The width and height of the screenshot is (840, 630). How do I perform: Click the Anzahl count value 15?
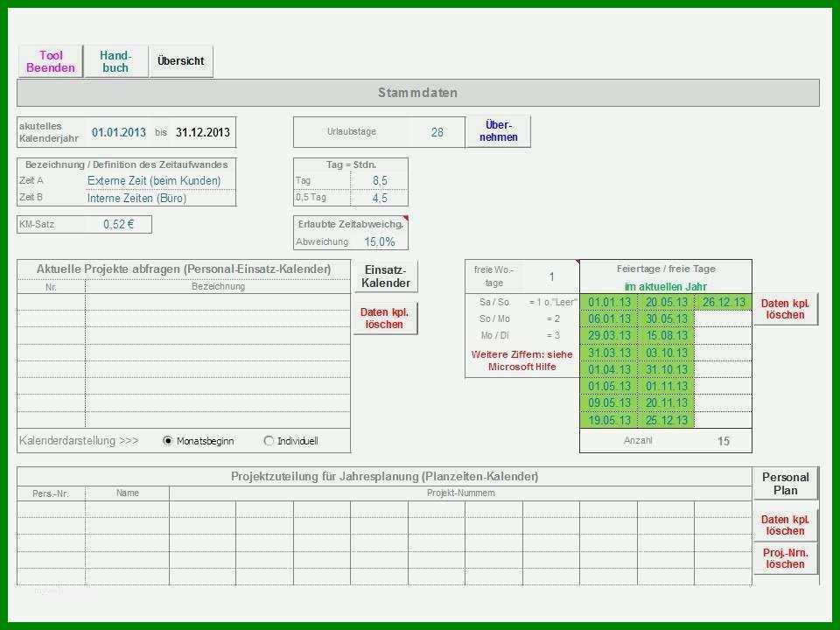coord(724,441)
